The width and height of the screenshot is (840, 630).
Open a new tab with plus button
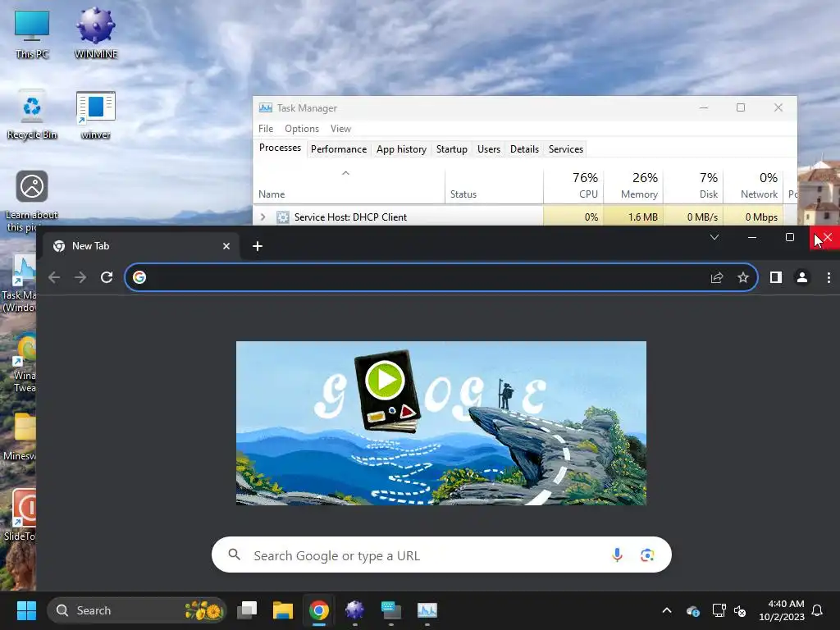tap(257, 246)
